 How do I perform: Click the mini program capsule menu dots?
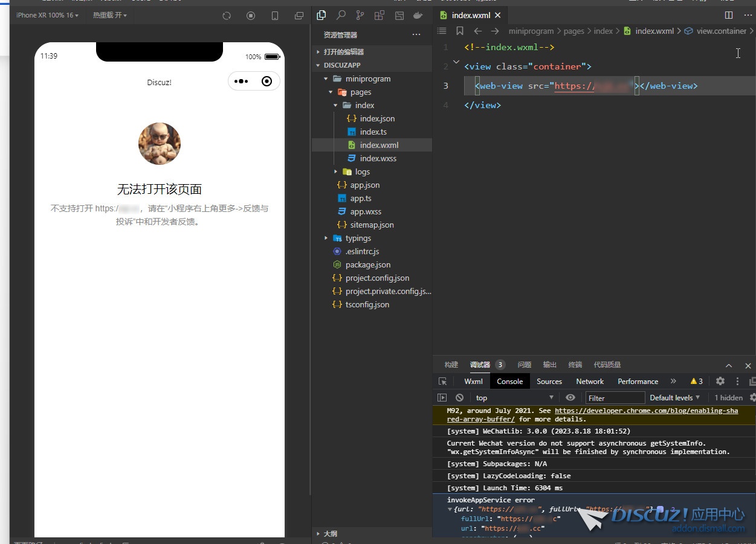click(241, 82)
